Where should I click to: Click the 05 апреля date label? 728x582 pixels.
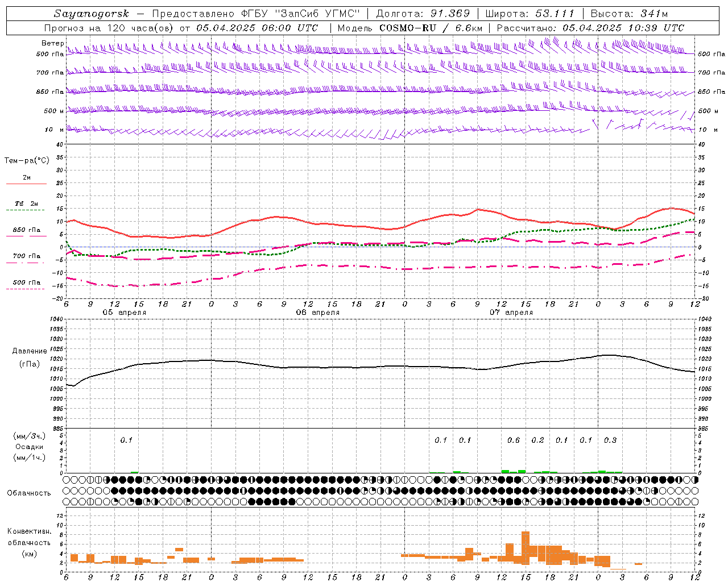124,313
